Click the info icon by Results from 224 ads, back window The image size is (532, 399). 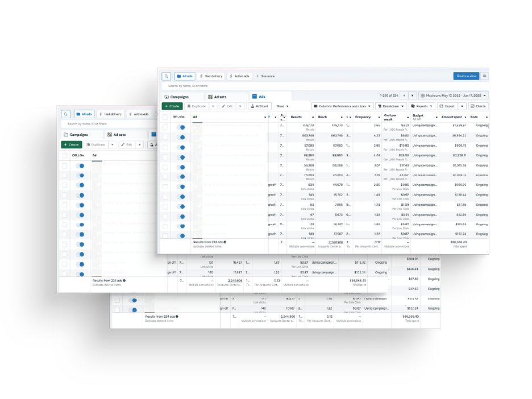point(177,317)
